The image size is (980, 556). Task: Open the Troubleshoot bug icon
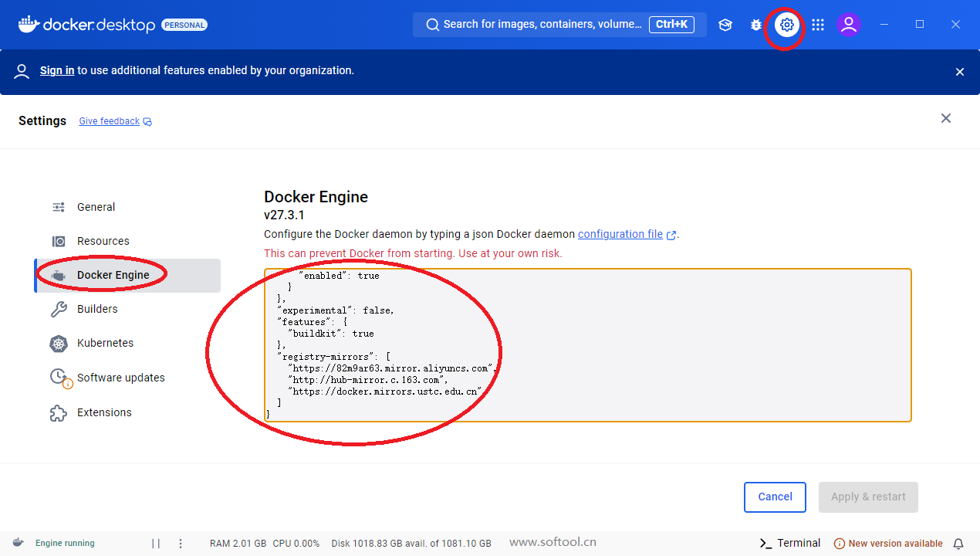click(x=756, y=25)
